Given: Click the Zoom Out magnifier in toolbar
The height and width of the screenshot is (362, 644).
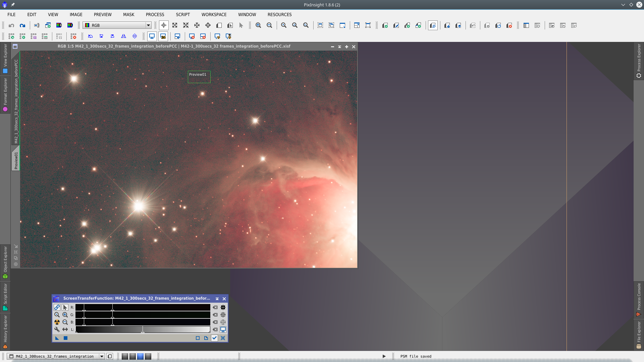Looking at the screenshot, I should point(269,25).
